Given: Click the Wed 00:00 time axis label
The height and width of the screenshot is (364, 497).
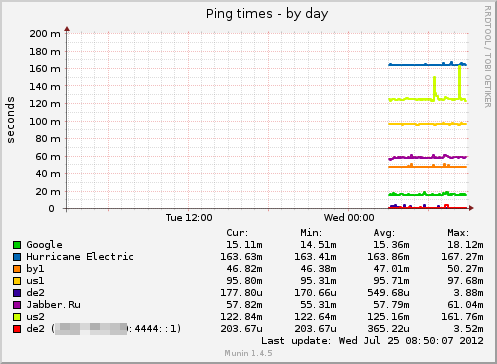Looking at the screenshot, I should click(x=349, y=218).
